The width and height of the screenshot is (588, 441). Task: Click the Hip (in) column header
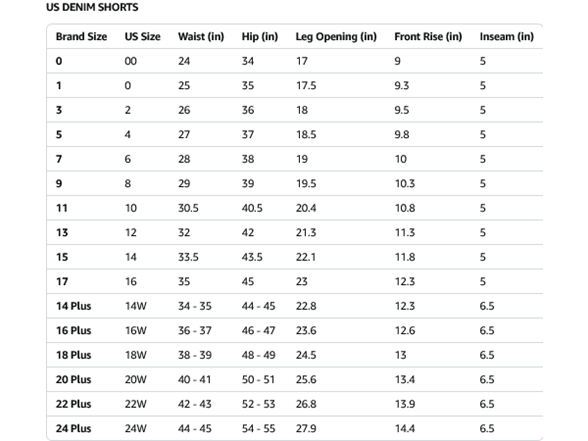click(260, 37)
